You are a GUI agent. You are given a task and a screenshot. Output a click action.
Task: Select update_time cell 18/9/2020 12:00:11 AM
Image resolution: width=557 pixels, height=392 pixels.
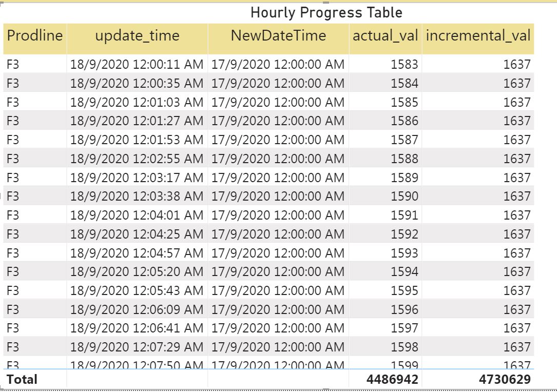pyautogui.click(x=137, y=64)
